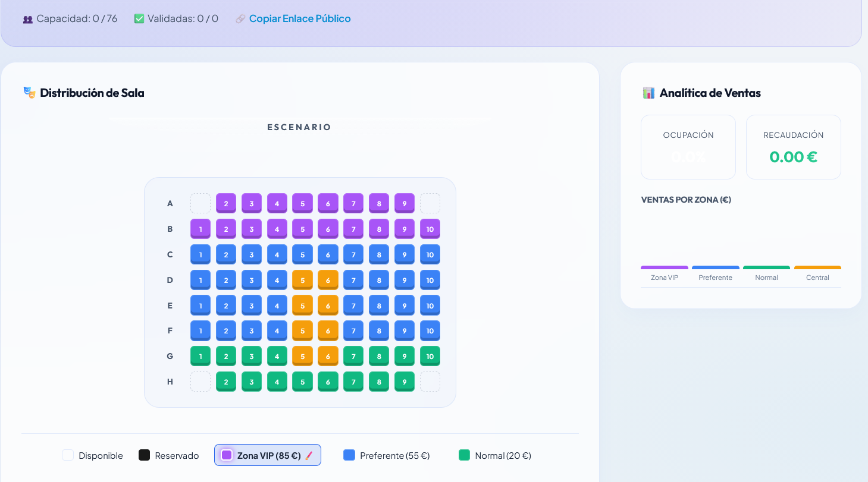Select orange central seat 5 in row D
The image size is (868, 482).
[302, 280]
